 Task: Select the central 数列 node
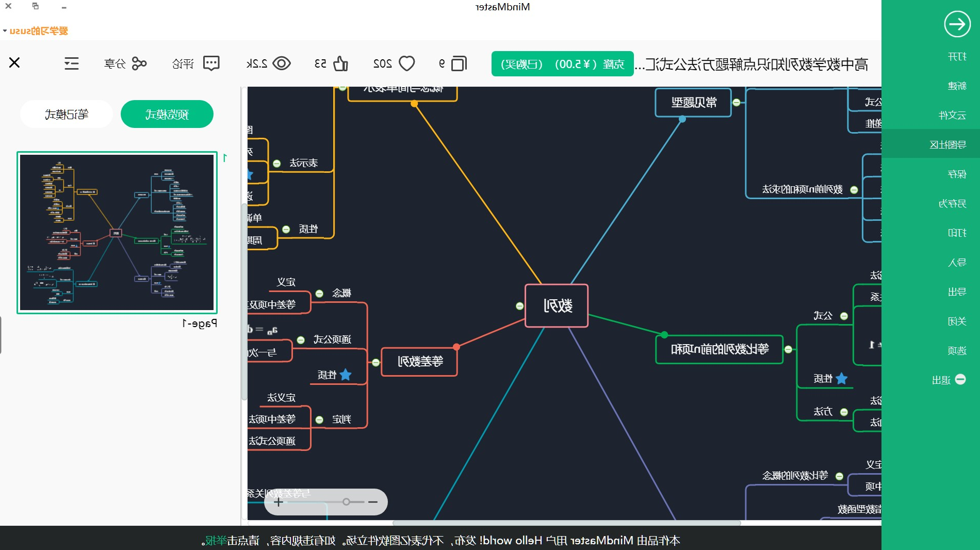click(557, 306)
